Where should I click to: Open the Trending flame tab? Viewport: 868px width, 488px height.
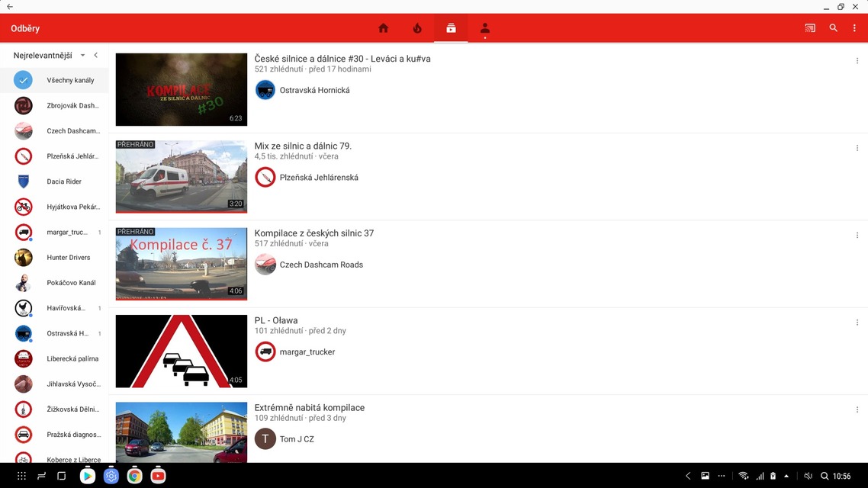pos(417,28)
